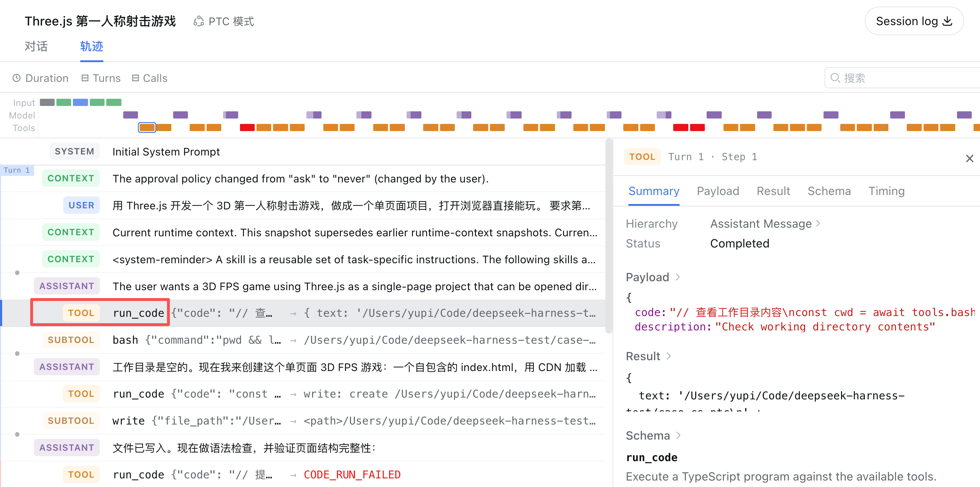Click the Hierarchy field label
Viewport: 980px width, 487px height.
652,224
